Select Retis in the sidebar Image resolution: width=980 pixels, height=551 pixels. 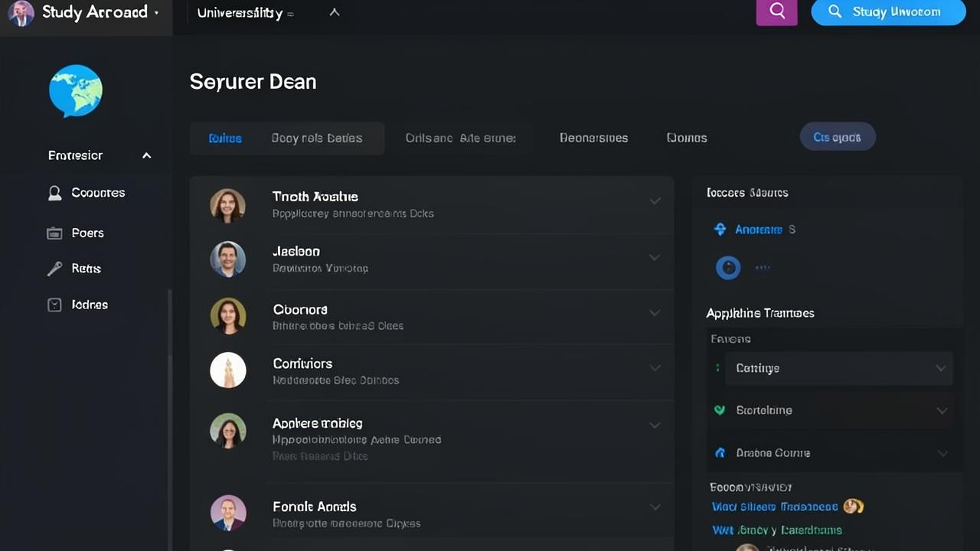(x=86, y=269)
